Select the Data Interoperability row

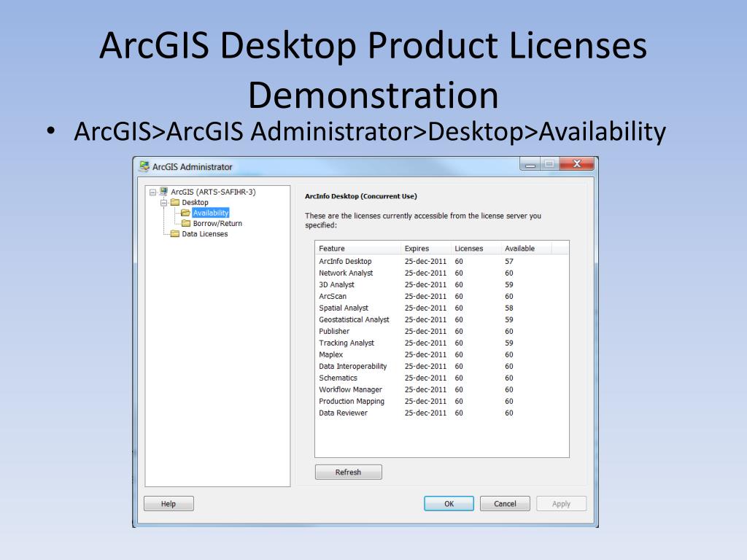coord(441,366)
